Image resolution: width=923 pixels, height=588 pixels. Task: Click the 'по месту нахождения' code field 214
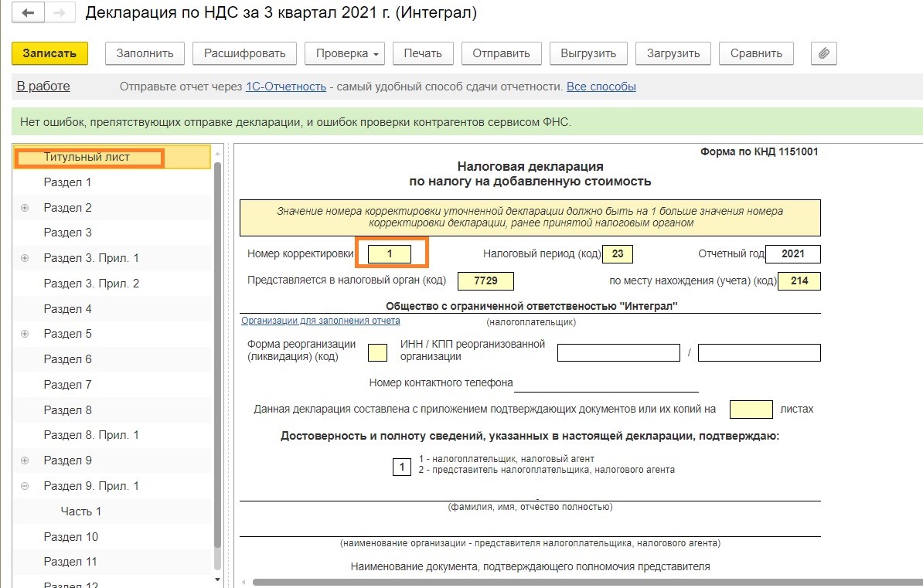coord(799,280)
